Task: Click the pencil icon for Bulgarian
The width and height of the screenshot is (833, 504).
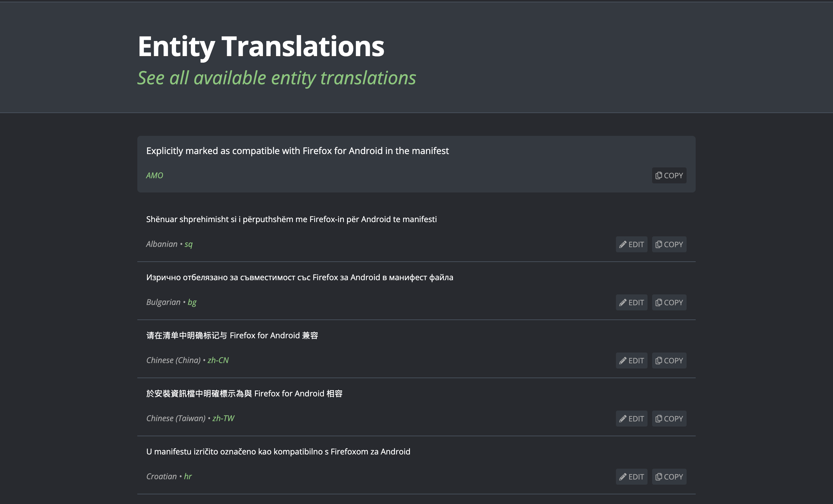Action: [623, 303]
